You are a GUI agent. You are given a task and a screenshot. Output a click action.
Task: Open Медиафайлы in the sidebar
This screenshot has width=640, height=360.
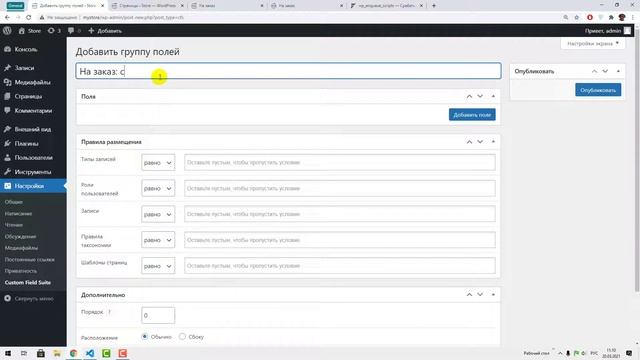click(32, 82)
